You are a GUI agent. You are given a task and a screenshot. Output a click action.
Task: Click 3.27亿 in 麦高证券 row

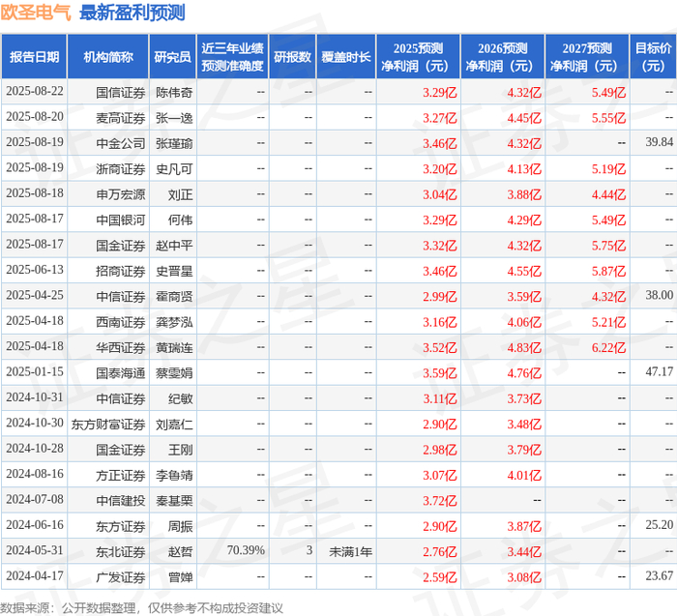(x=439, y=118)
